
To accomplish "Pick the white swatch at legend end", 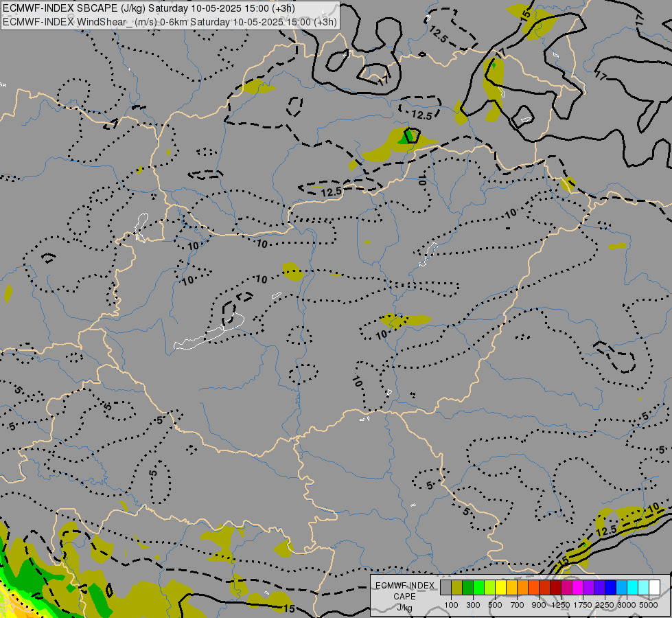I will [x=654, y=588].
